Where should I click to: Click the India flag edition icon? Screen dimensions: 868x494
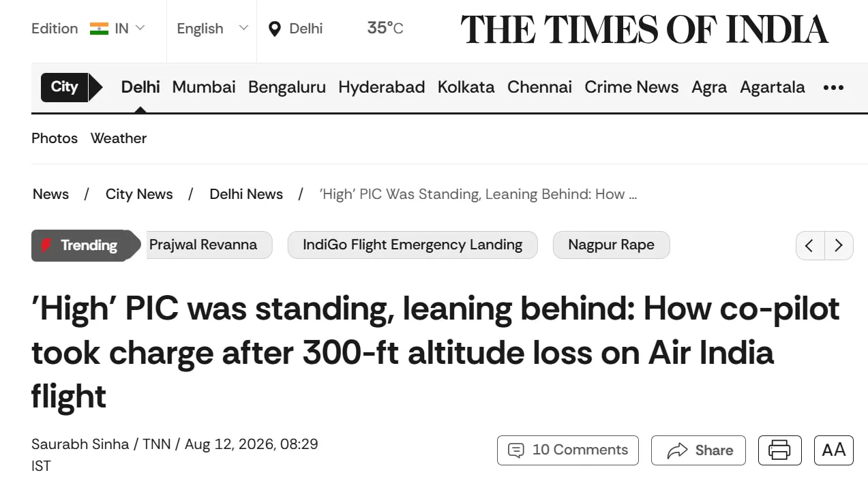(x=99, y=29)
